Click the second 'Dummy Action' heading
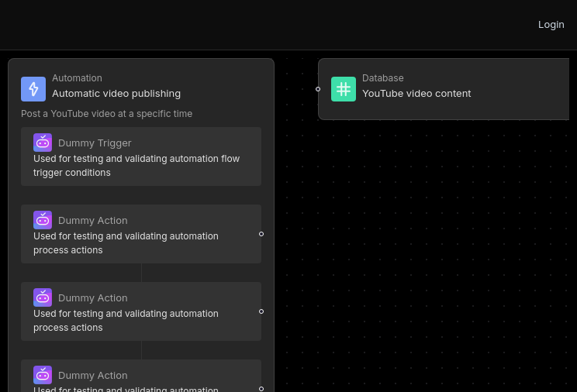The width and height of the screenshot is (577, 392). pyautogui.click(x=93, y=298)
